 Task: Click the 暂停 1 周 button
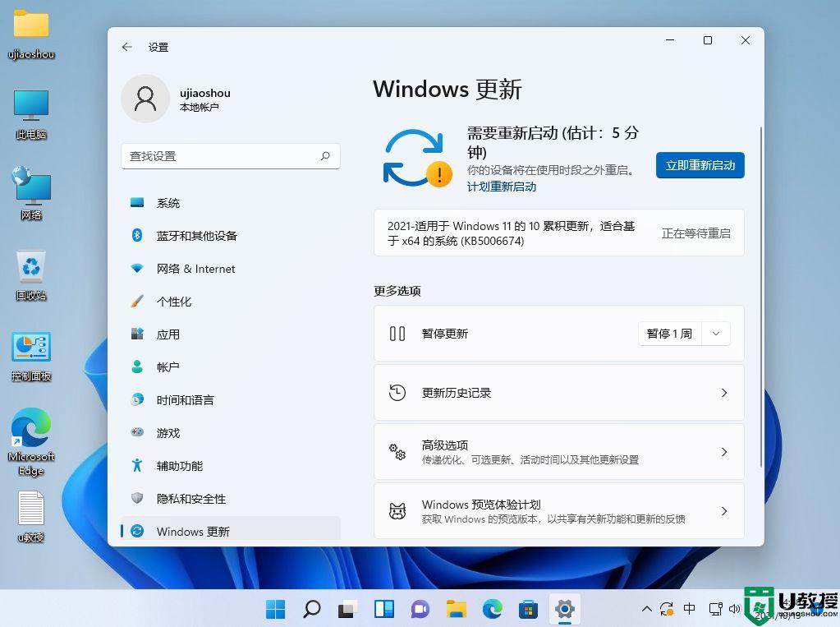point(670,334)
